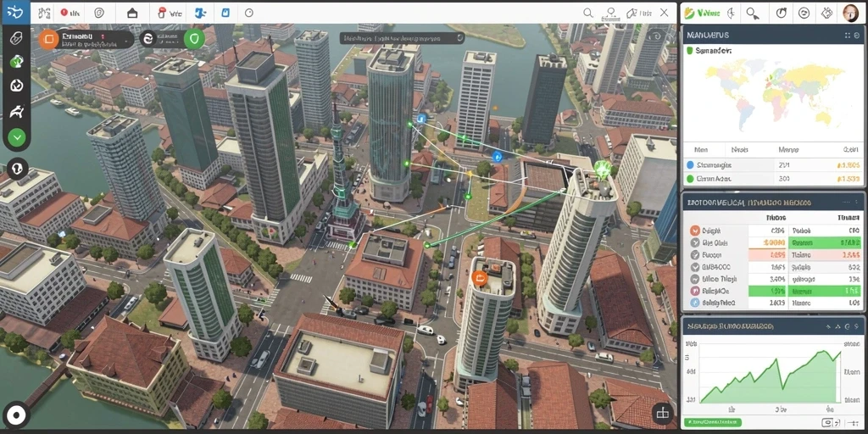
Task: Click the house icon in top toolbar
Action: (x=132, y=13)
